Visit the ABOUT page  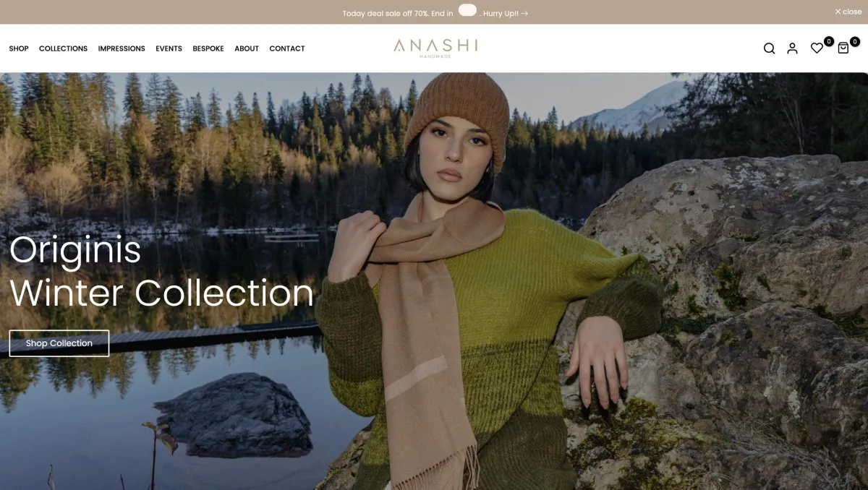pyautogui.click(x=247, y=48)
